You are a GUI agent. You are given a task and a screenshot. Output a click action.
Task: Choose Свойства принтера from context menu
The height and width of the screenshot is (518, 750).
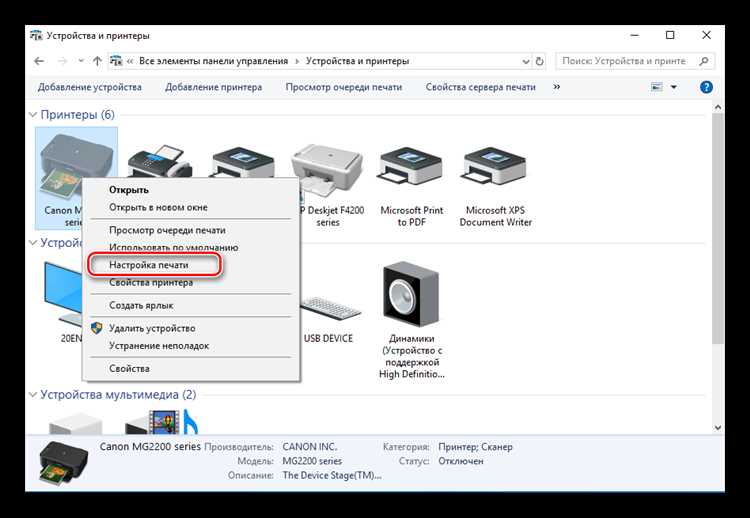click(x=151, y=283)
